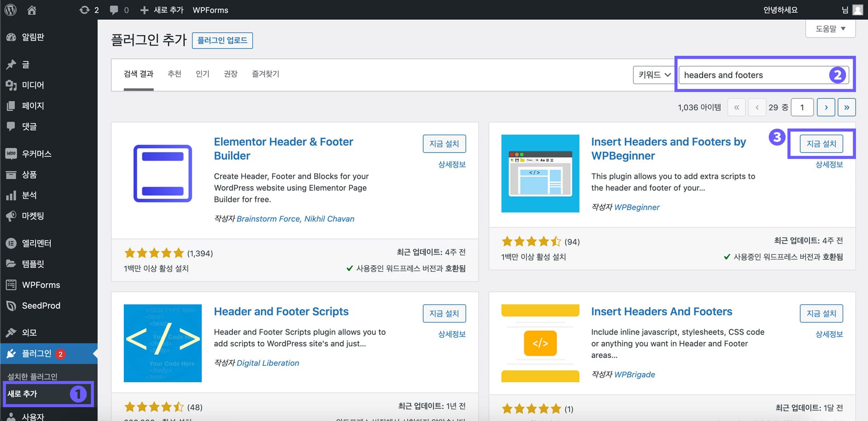Click the 안녕하세요 account greeting
Screen dimensions: 868x421
pyautogui.click(x=780, y=10)
